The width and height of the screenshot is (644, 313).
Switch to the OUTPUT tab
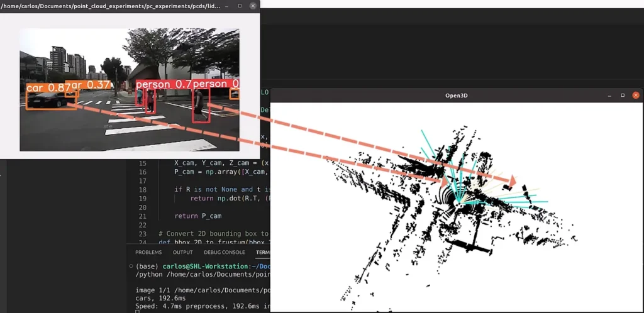[183, 252]
